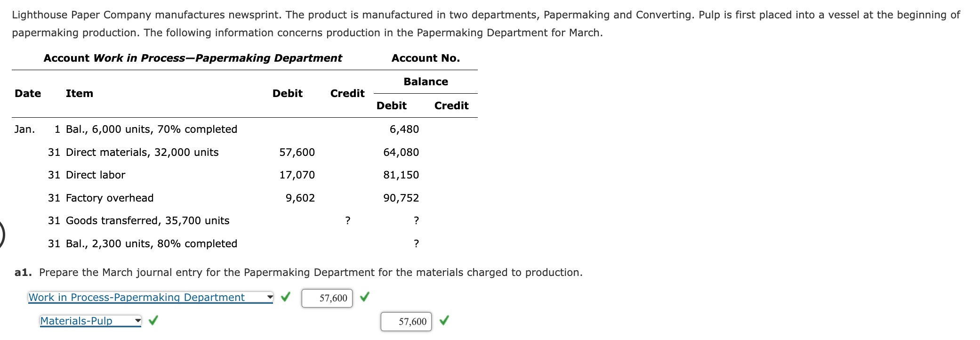The height and width of the screenshot is (340, 980).
Task: Open the Work in Process-Papermaking Department dropdown
Action: pos(151,298)
